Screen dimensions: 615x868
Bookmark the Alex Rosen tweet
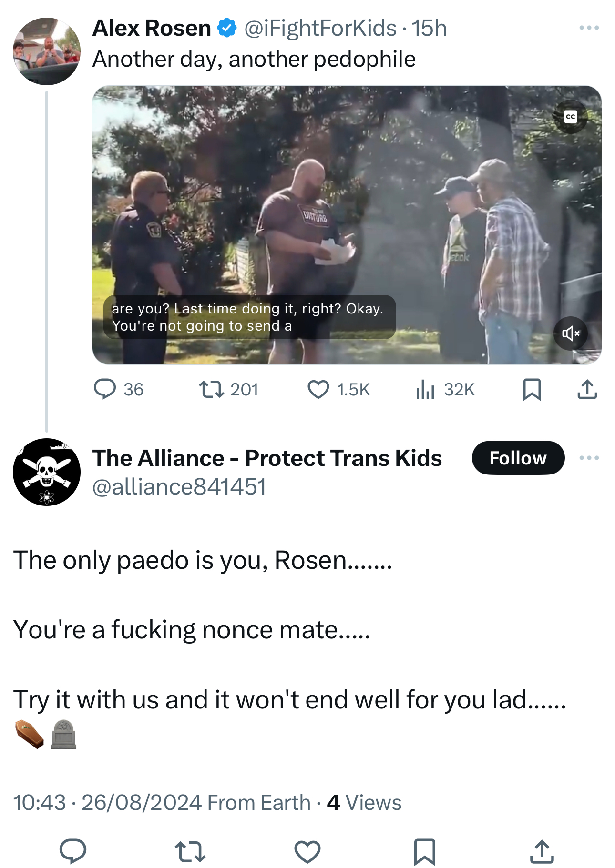(532, 389)
